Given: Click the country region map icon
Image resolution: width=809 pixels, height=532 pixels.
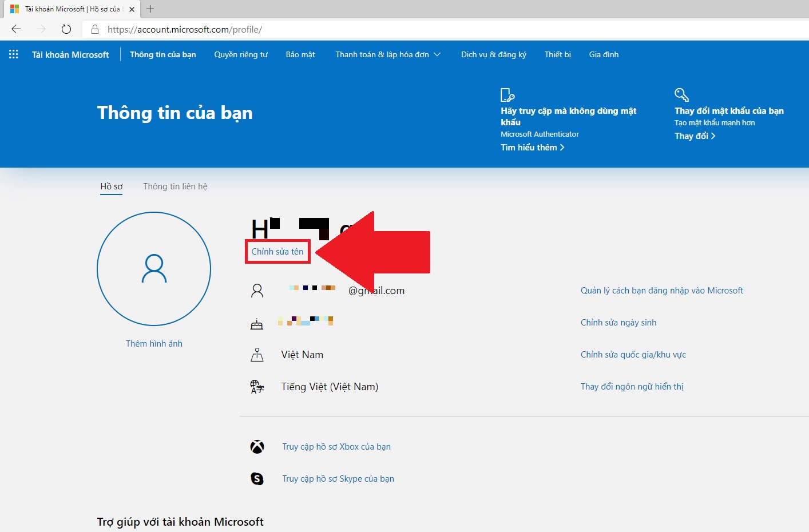Looking at the screenshot, I should pos(257,355).
